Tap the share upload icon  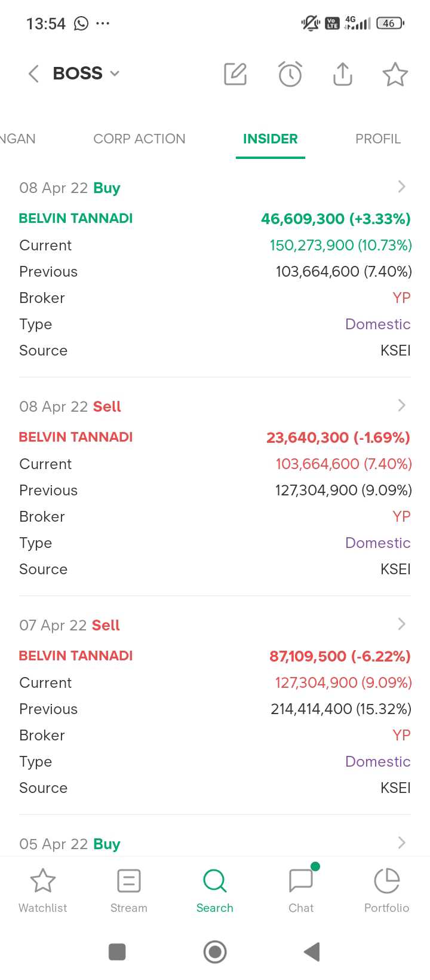[343, 74]
